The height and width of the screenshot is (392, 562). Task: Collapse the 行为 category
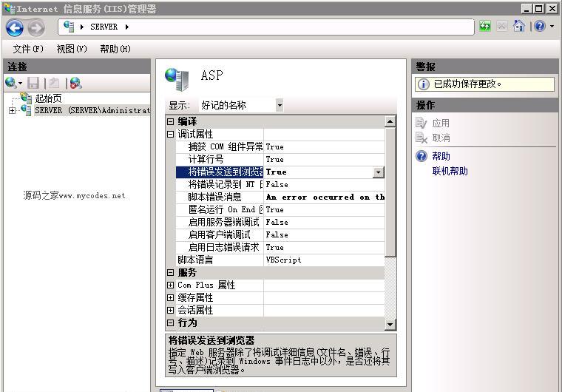171,322
